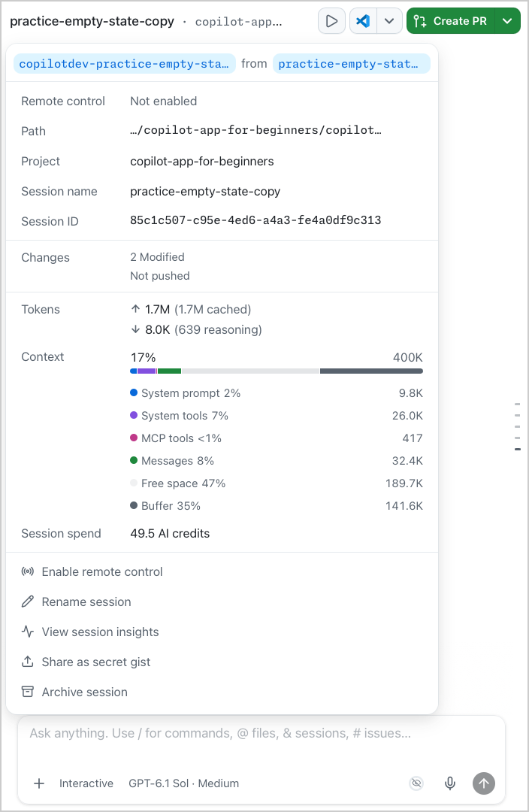The width and height of the screenshot is (529, 812).
Task: Choose Archive session menu item
Action: point(222,692)
